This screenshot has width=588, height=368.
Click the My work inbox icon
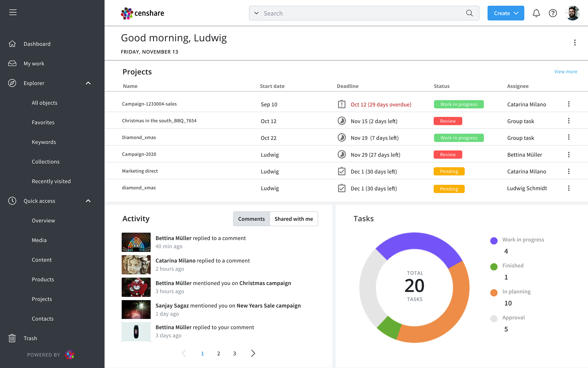pos(12,63)
